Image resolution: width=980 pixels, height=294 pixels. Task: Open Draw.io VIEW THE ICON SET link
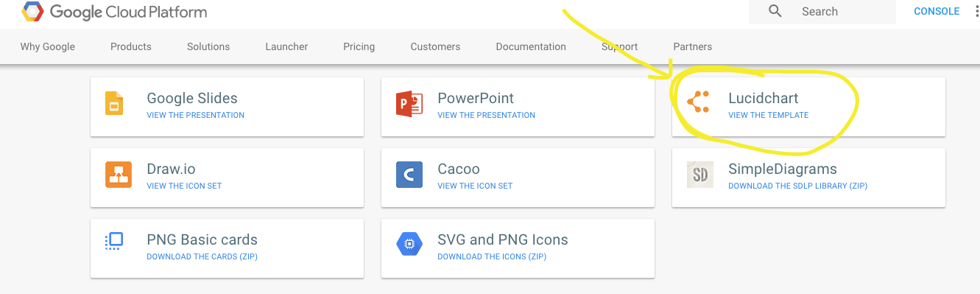click(184, 186)
